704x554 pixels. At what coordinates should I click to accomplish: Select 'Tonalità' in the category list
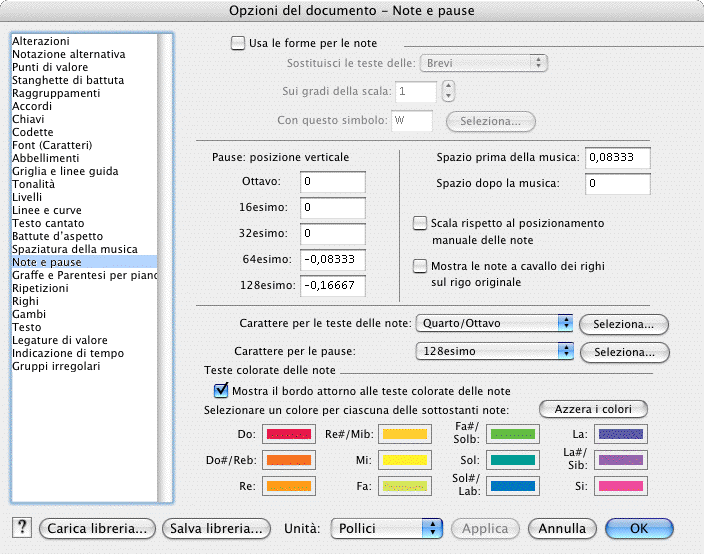[x=33, y=184]
